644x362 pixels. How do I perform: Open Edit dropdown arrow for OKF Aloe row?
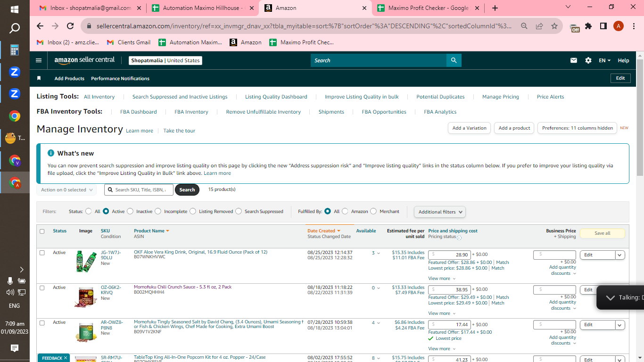coord(620,255)
